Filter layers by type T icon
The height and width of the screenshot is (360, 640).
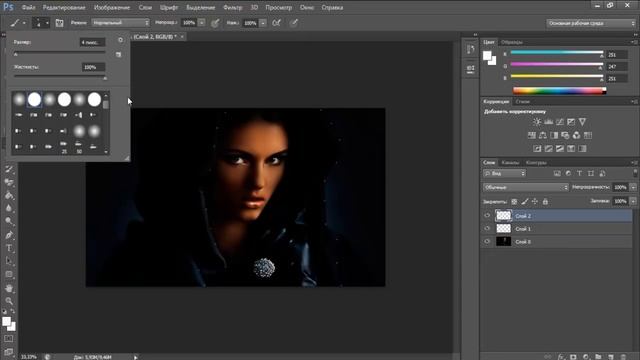click(580, 173)
